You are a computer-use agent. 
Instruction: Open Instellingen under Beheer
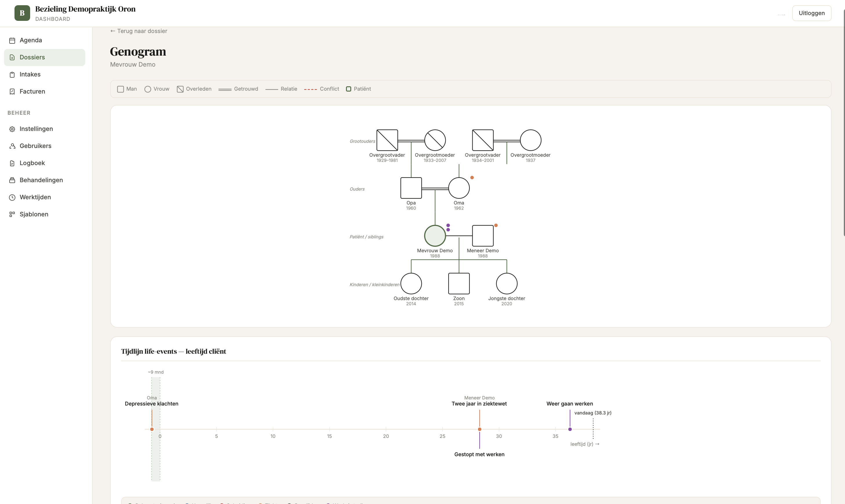click(45, 129)
